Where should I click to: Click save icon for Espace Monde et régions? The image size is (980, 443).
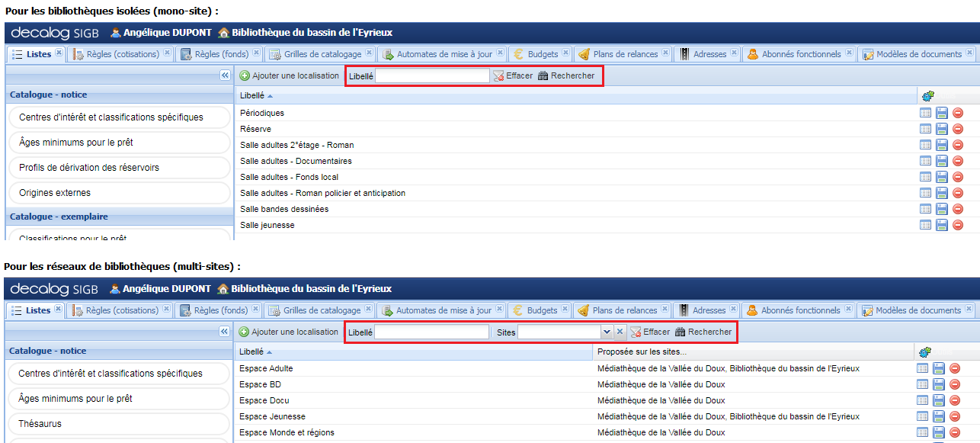939,432
